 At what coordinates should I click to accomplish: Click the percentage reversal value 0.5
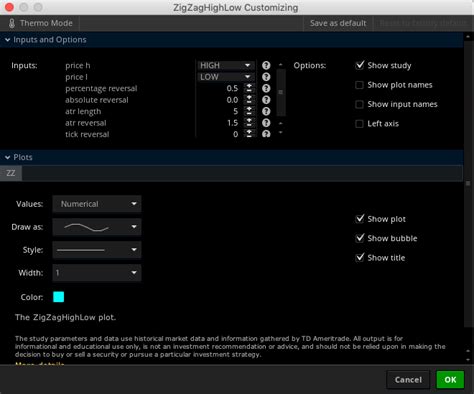(x=232, y=88)
